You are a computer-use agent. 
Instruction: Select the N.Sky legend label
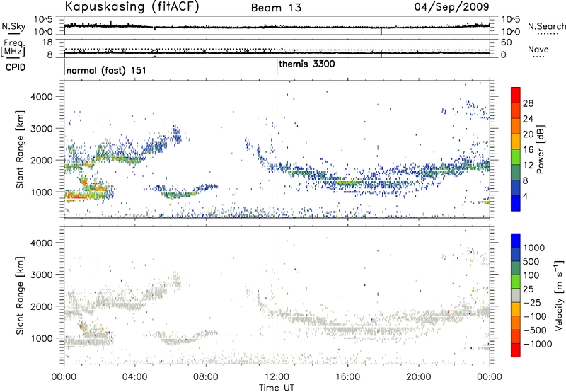(x=13, y=26)
